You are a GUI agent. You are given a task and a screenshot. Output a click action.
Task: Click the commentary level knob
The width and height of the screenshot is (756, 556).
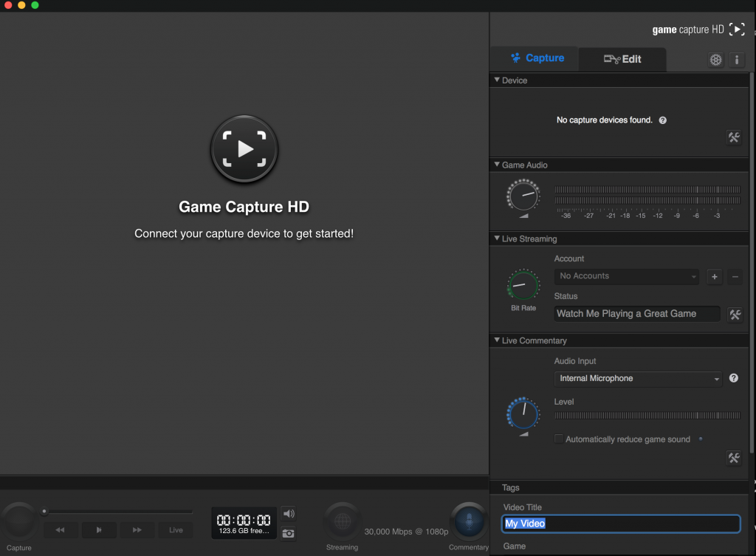[x=523, y=413]
